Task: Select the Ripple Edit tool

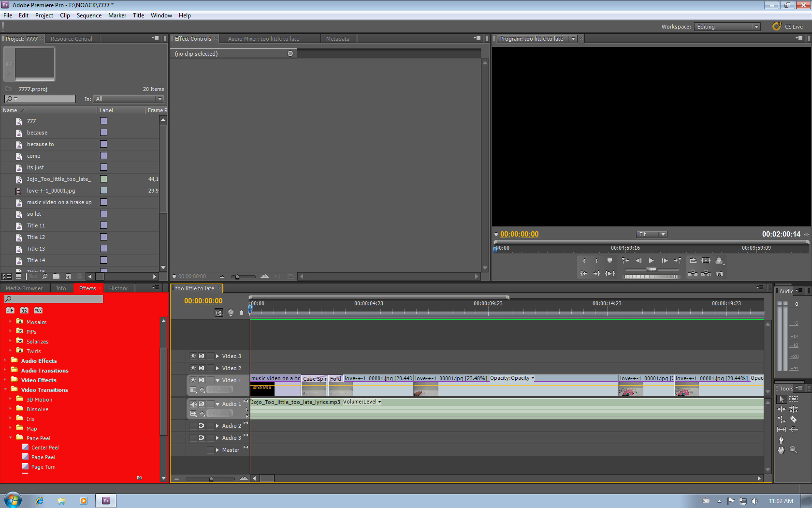Action: click(782, 409)
